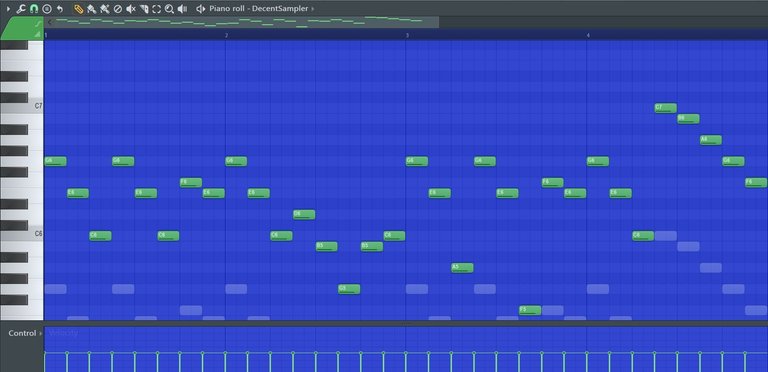The image size is (768, 372).
Task: Open the piano roll options arrow menu
Action: [8, 9]
